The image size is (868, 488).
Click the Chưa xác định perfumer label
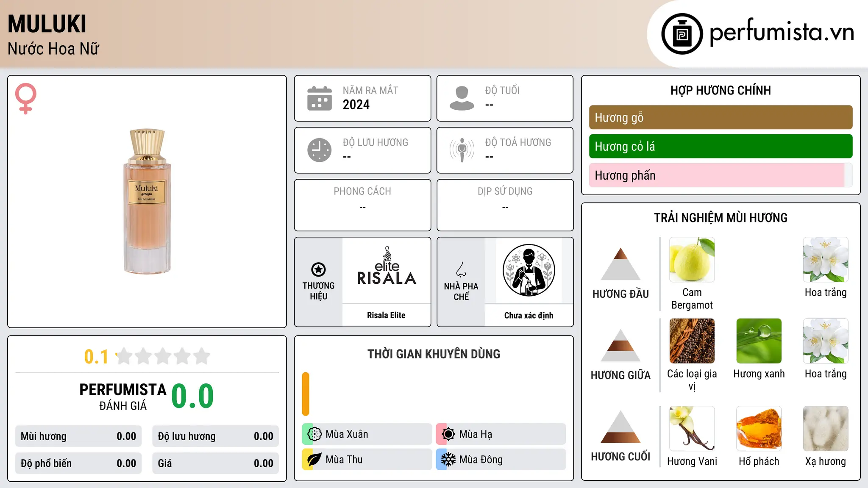tap(529, 315)
